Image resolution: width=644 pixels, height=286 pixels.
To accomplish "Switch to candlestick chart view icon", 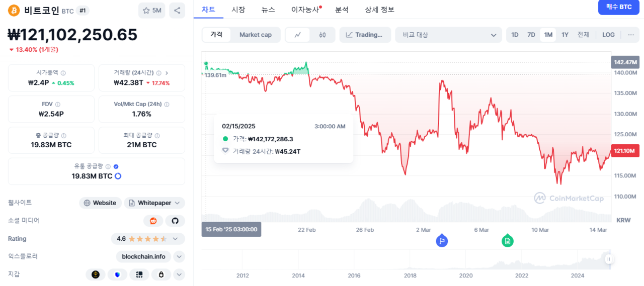I will coord(323,35).
